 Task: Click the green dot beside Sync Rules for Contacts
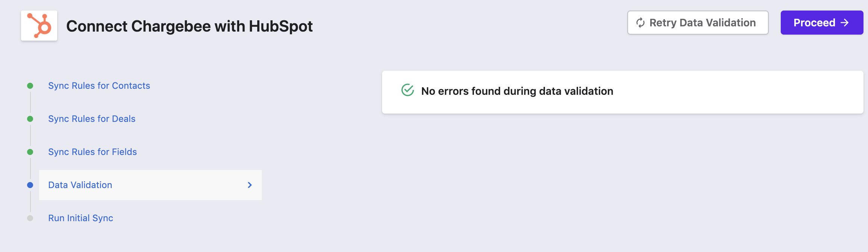[x=30, y=86]
